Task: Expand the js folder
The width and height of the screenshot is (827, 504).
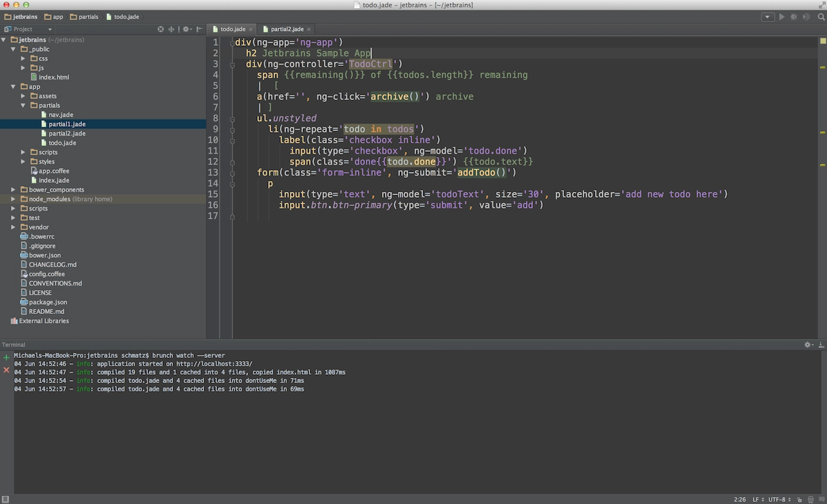Action: (23, 68)
